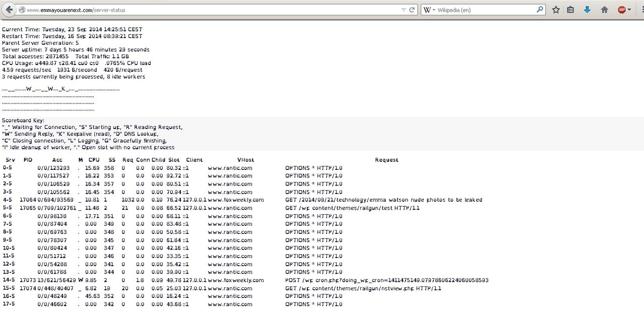Click the Req column header
The image size is (644, 309).
point(128,160)
